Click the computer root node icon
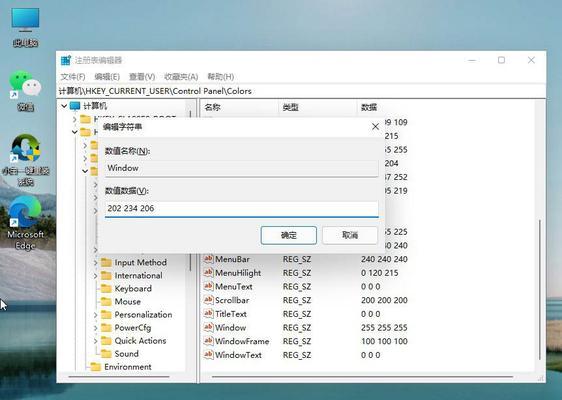Image resolution: width=562 pixels, height=400 pixels. point(75,106)
